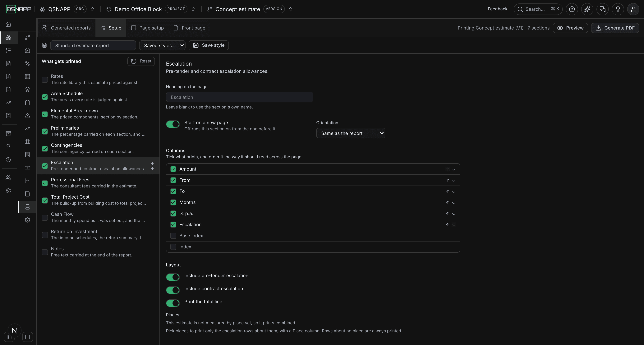
Task: Select the Professional Fees section row
Action: click(98, 183)
